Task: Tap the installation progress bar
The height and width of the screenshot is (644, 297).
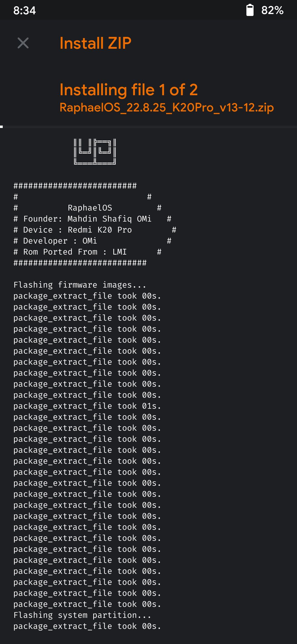Action: pos(148,127)
